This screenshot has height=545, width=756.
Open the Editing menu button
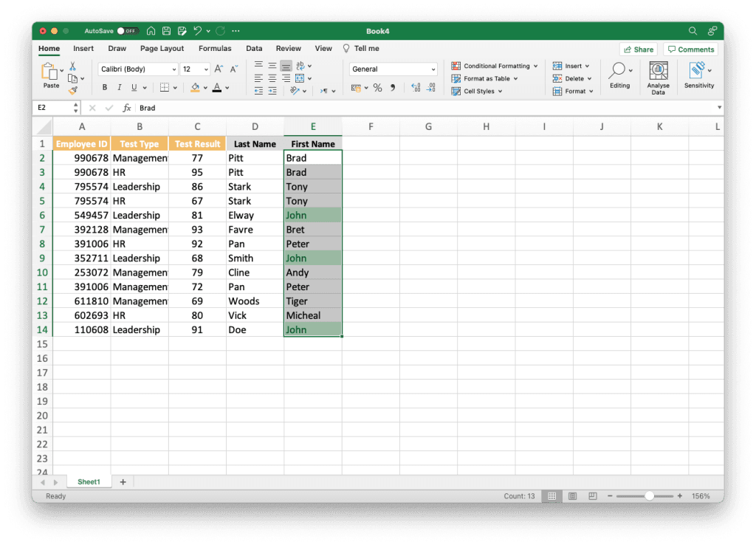[619, 75]
